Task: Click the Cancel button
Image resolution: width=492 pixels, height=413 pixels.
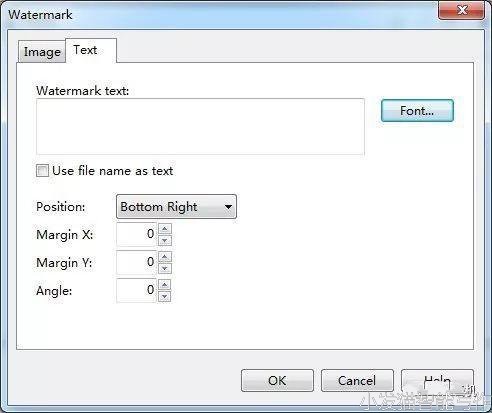Action: tap(357, 380)
